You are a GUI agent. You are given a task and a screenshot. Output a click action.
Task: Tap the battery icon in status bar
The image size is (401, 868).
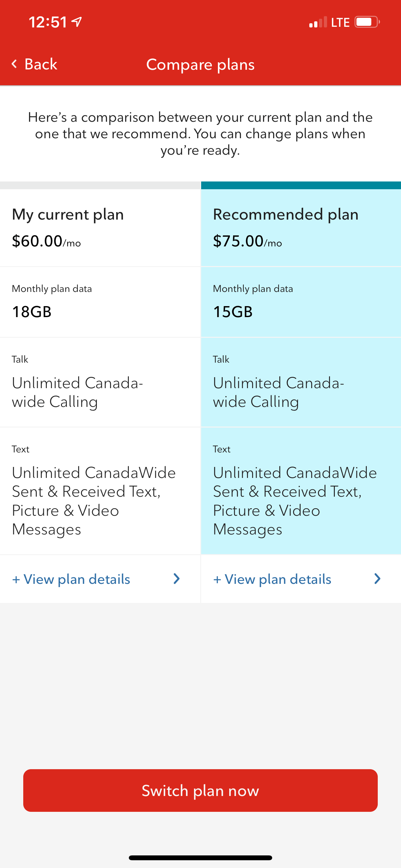[367, 22]
